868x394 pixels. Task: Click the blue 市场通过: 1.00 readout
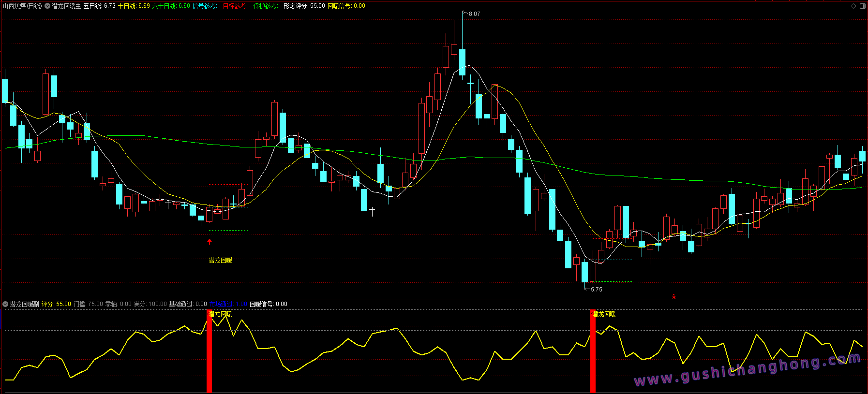coord(228,304)
